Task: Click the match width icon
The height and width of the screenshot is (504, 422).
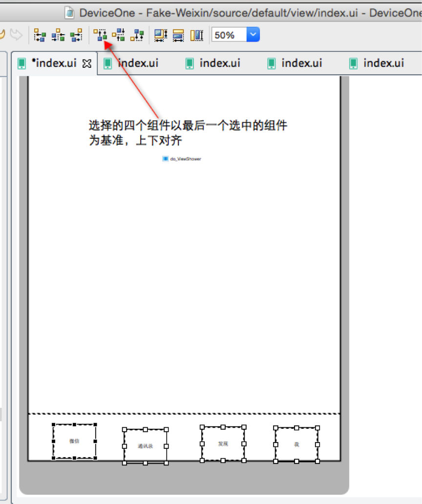Action: 178,35
